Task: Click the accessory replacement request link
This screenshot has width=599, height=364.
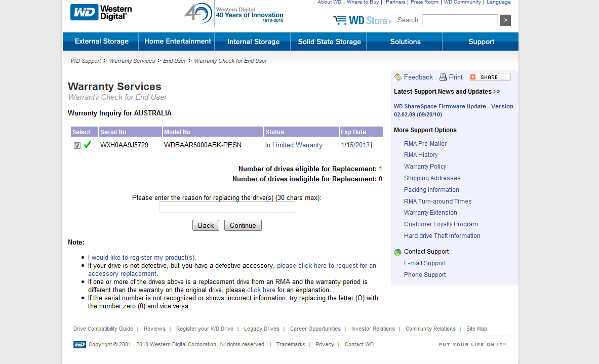Action: [327, 265]
